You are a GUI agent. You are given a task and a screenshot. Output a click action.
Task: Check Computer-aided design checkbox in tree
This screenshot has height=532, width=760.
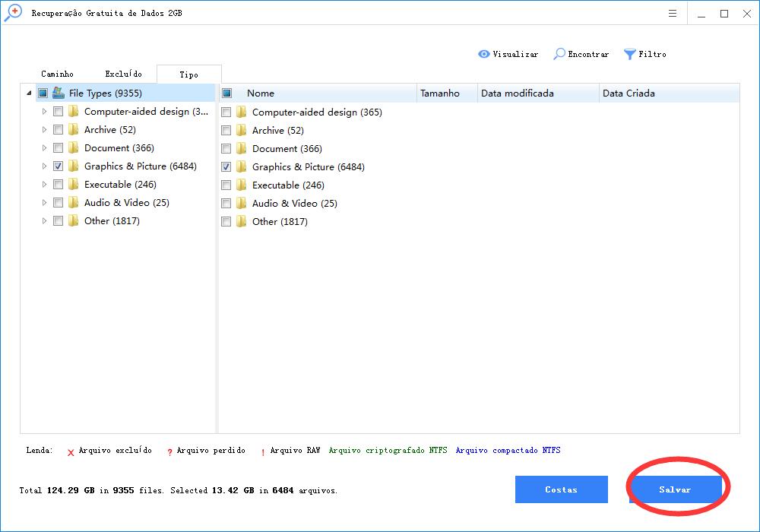tap(59, 112)
